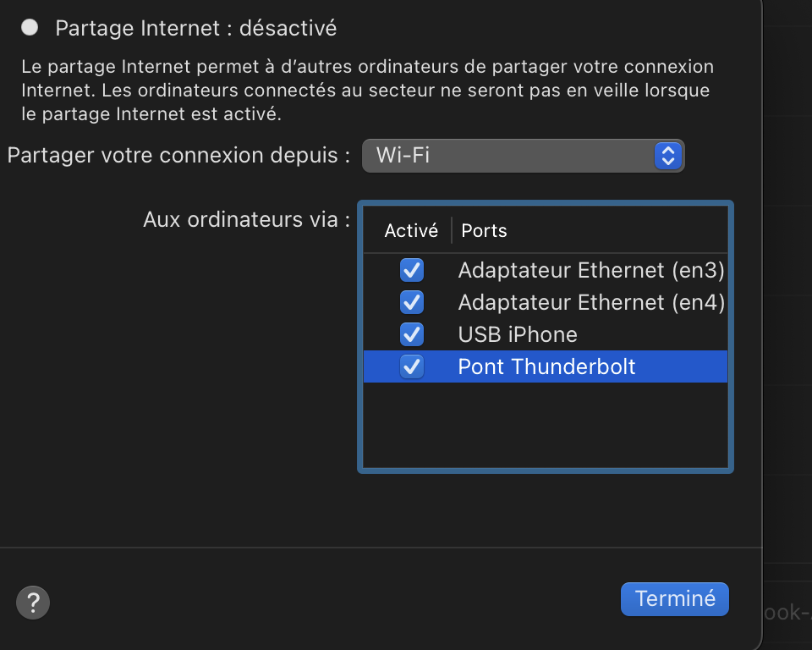
Task: Click the Partage Internet : désactivé title
Action: click(195, 28)
